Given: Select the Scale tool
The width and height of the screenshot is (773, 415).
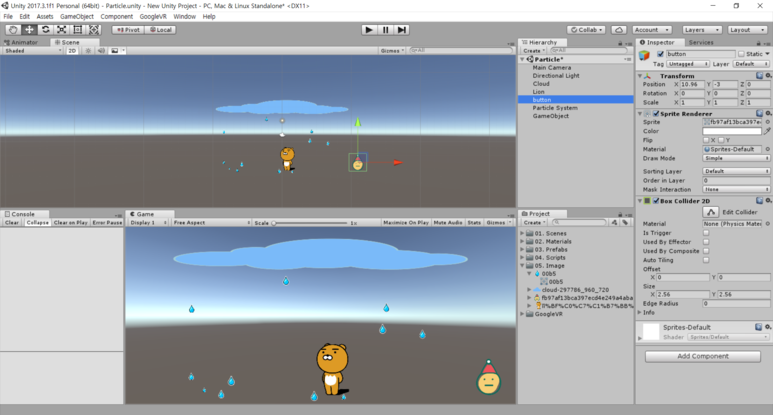Looking at the screenshot, I should 62,30.
